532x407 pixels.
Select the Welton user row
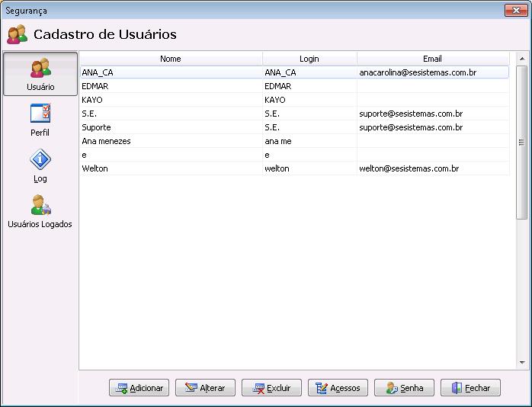171,168
